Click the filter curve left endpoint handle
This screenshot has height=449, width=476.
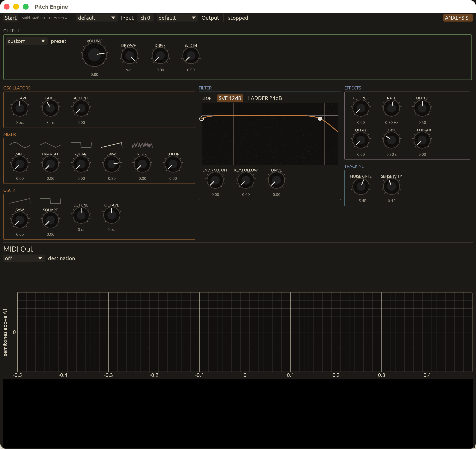(202, 119)
